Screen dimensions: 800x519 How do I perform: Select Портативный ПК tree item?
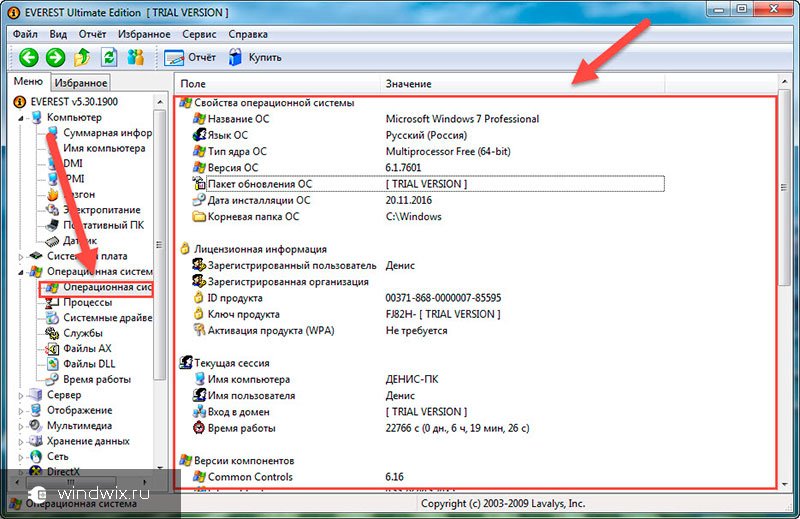click(x=95, y=225)
